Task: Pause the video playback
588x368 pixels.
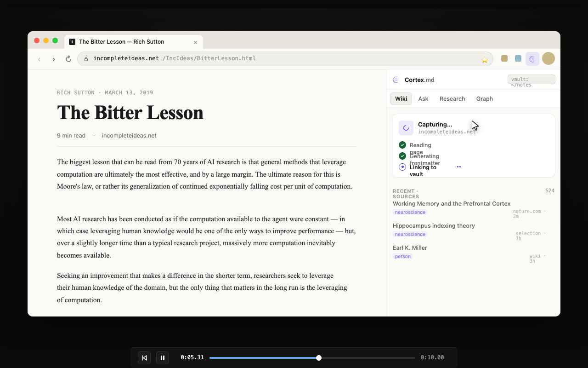Action: tap(163, 357)
